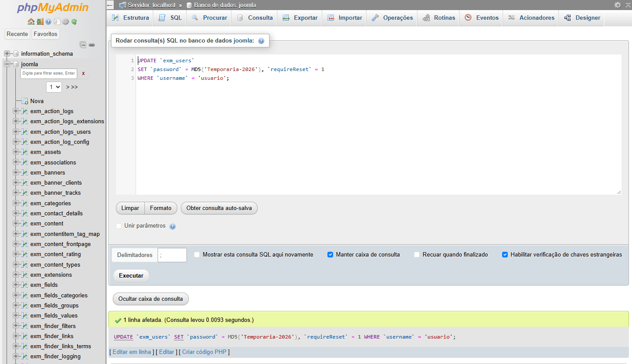Uncheck Manter caixa de consulta
Image resolution: width=632 pixels, height=364 pixels.
pos(330,254)
